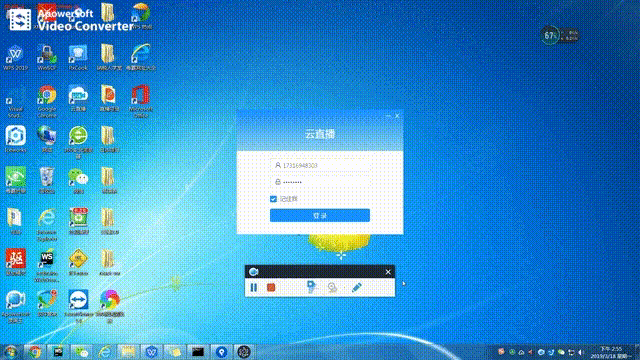Open the WPS 2019 desktop icon
The width and height of the screenshot is (640, 360).
pos(16,58)
